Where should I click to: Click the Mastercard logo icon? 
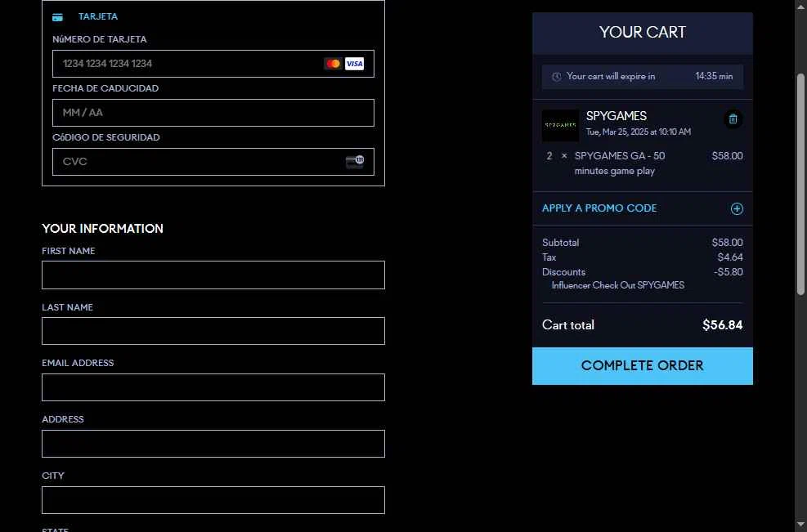pyautogui.click(x=333, y=64)
